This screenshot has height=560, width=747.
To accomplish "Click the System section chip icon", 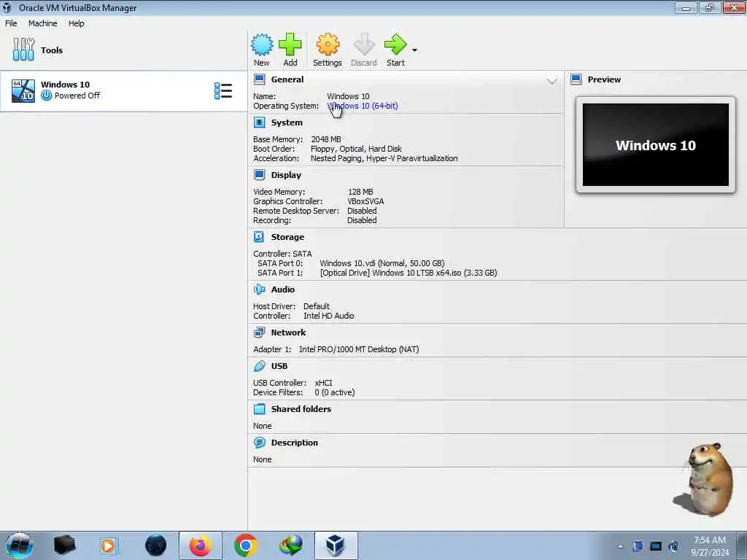I will (260, 122).
